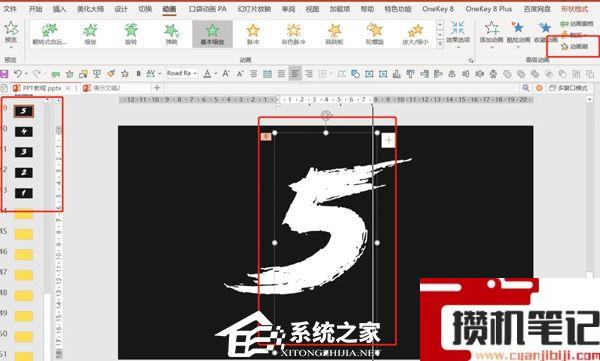Switch to the 幻灯片放映 Slide Show tab

tap(254, 8)
